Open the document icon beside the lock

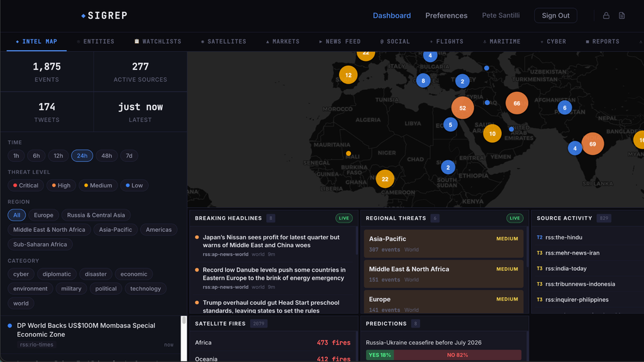[622, 16]
